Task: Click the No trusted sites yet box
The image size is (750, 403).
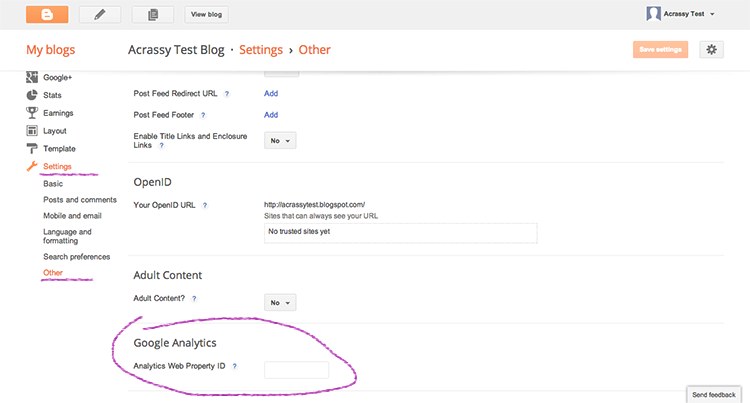Action: pyautogui.click(x=400, y=233)
